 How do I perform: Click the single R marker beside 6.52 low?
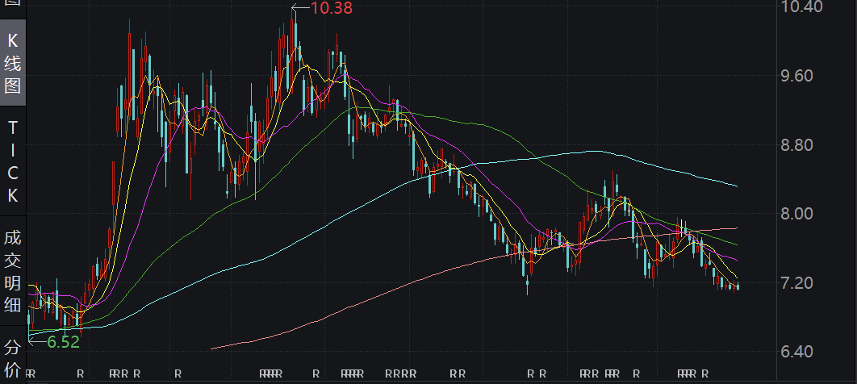pyautogui.click(x=80, y=374)
